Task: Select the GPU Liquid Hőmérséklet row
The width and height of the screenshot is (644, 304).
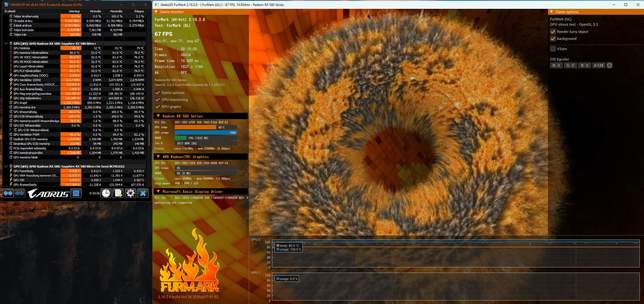Action: point(74,66)
